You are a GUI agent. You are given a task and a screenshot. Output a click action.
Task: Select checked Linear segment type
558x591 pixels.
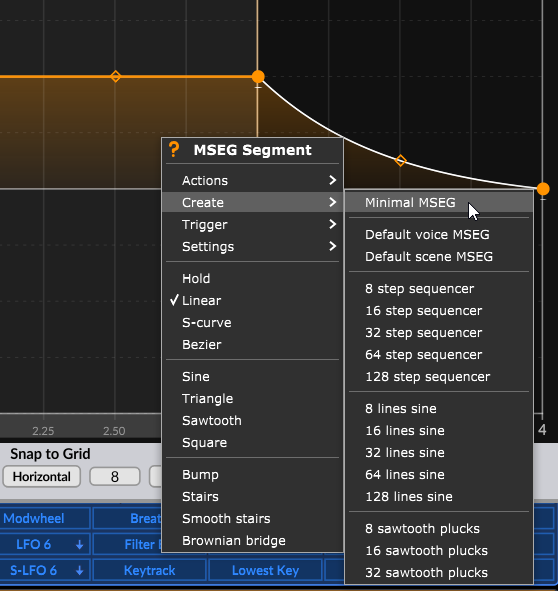coord(252,300)
